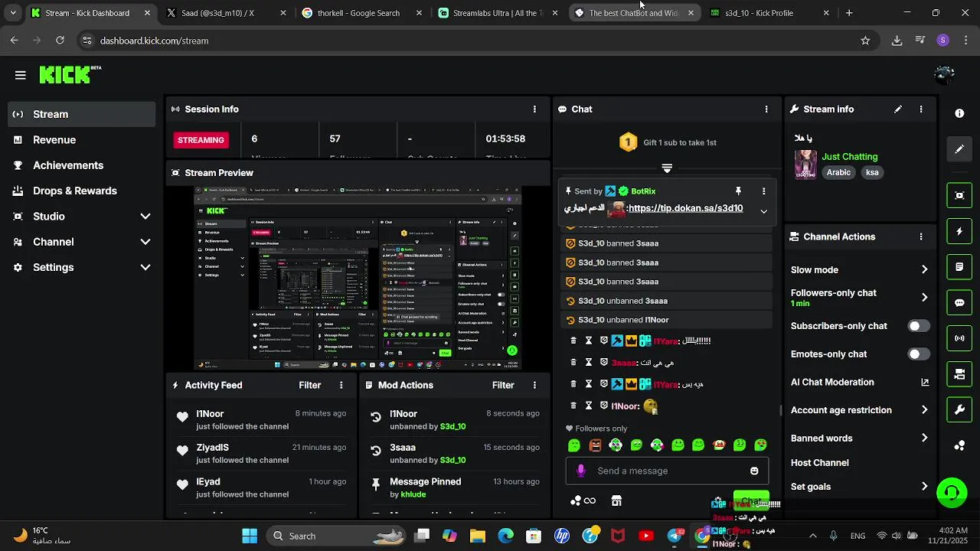Image resolution: width=980 pixels, height=551 pixels.
Task: Click the Just Chatting category link
Action: [x=850, y=157]
